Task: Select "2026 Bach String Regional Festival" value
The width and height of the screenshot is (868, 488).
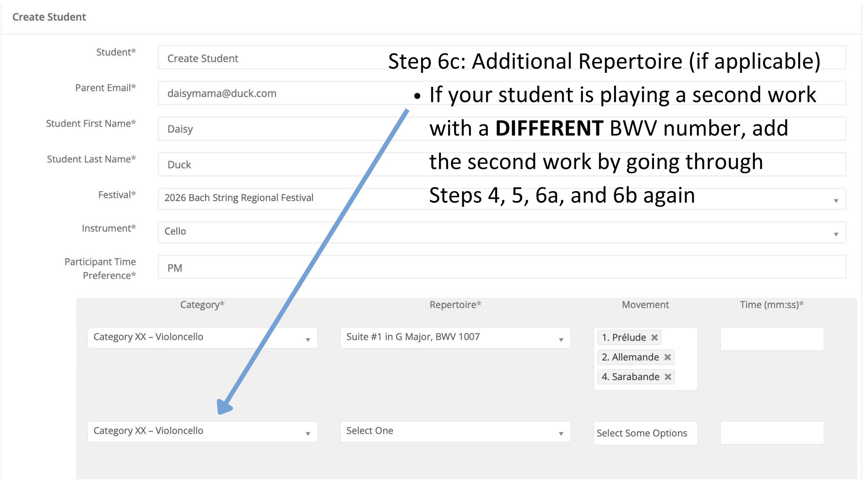Action: click(x=239, y=198)
